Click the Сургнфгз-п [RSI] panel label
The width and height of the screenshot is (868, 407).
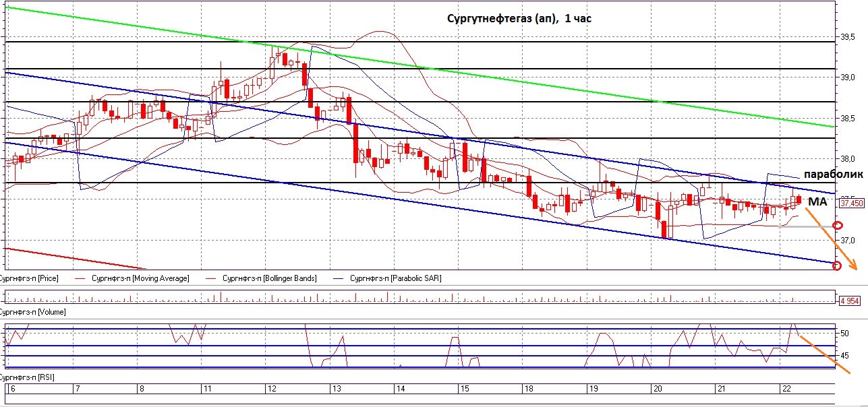tap(27, 377)
